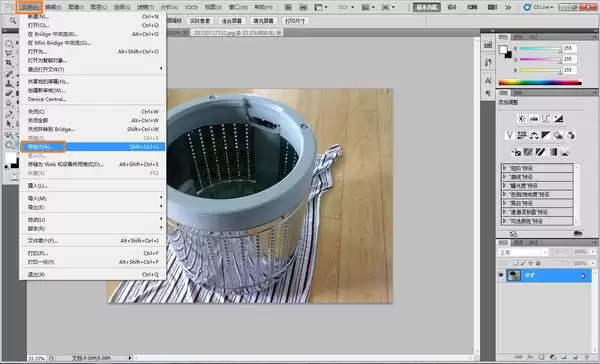Click the Fill Screen button in options bar
Image resolution: width=600 pixels, height=364 pixels.
click(263, 21)
